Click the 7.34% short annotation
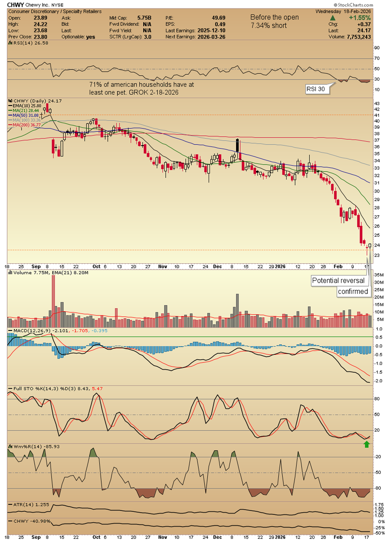 pos(269,25)
